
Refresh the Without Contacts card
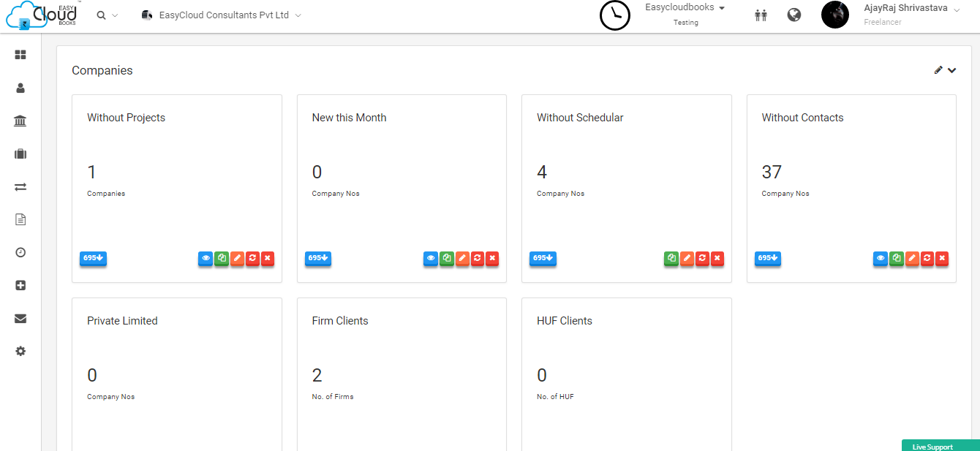click(x=927, y=258)
